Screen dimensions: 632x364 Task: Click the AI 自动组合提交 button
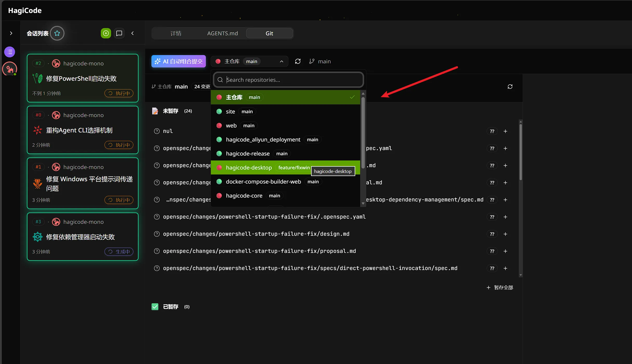[179, 61]
